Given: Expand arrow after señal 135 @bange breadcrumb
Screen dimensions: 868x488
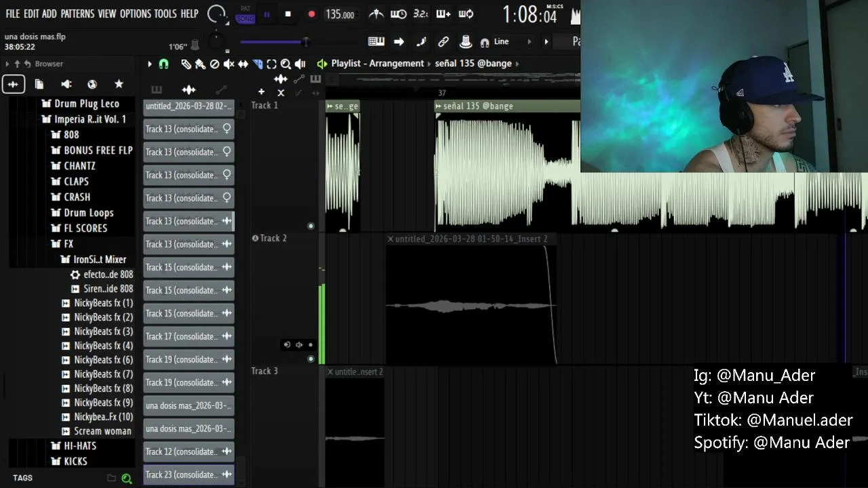Looking at the screenshot, I should (x=517, y=64).
